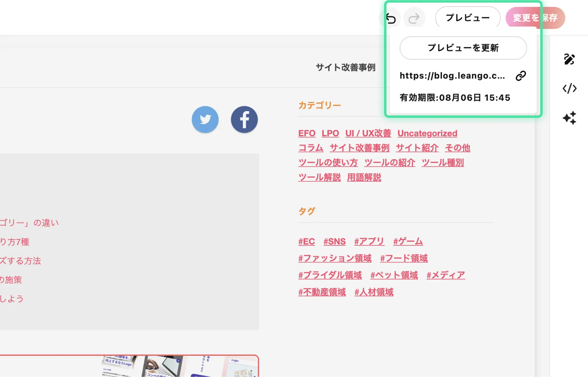Open the visual edit pencil icon
Viewport: 588px width, 377px height.
569,59
